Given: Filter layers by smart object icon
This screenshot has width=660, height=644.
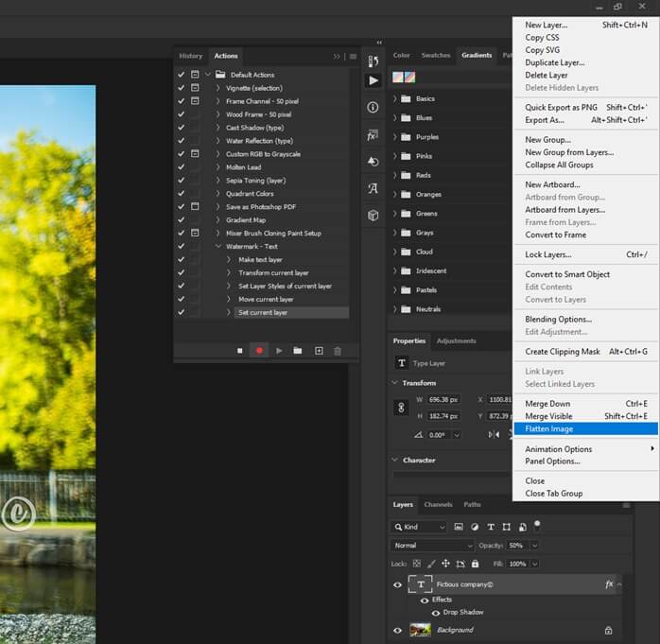Looking at the screenshot, I should (x=522, y=527).
